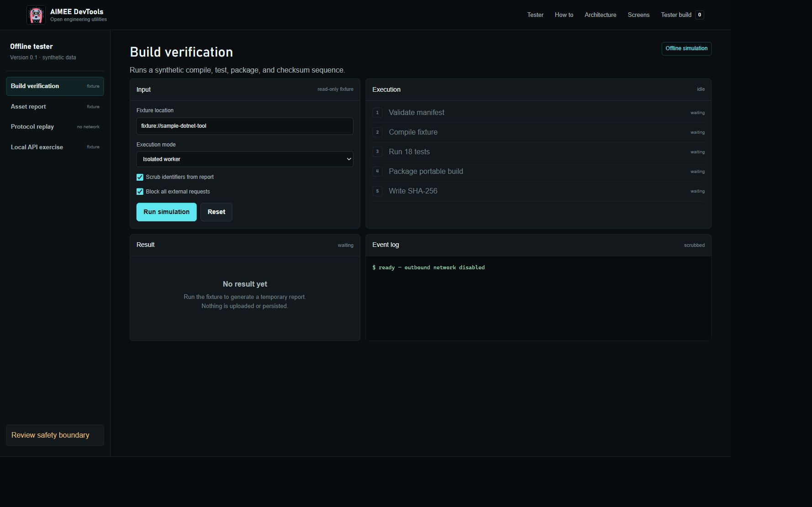Image resolution: width=812 pixels, height=507 pixels.
Task: Click step number 5 badge for Write SHA-256
Action: (x=377, y=191)
